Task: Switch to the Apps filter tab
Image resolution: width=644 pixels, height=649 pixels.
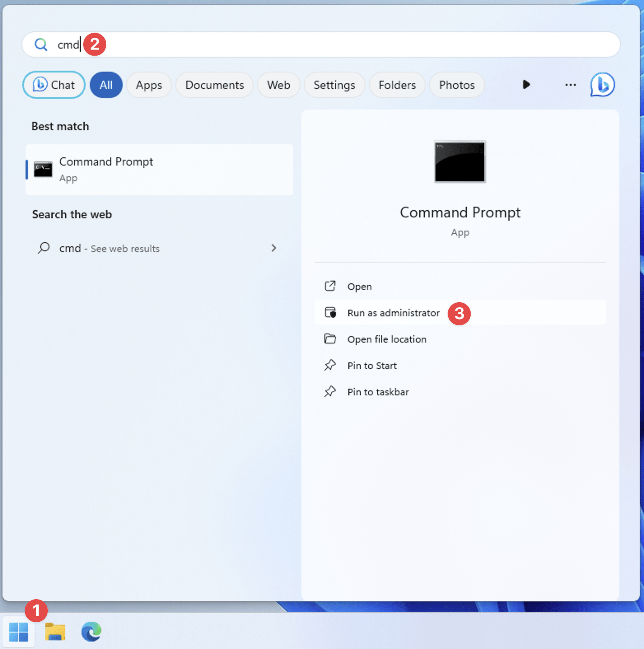Action: (x=149, y=85)
